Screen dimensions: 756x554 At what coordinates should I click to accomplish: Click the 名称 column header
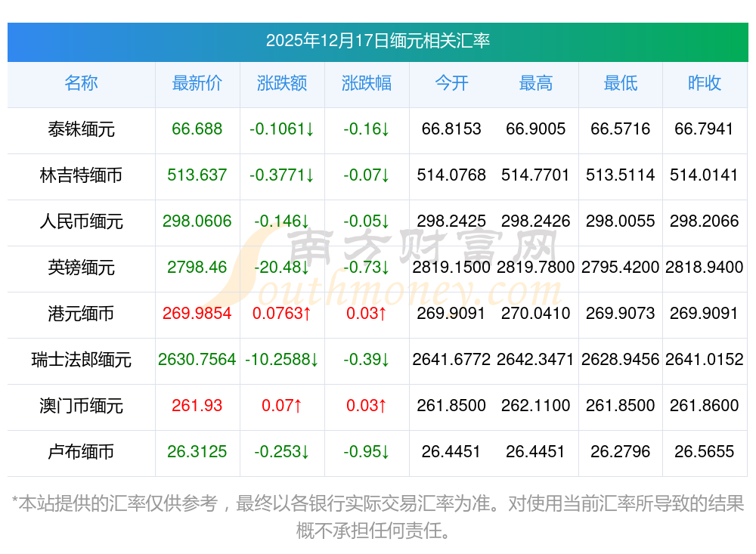[81, 83]
